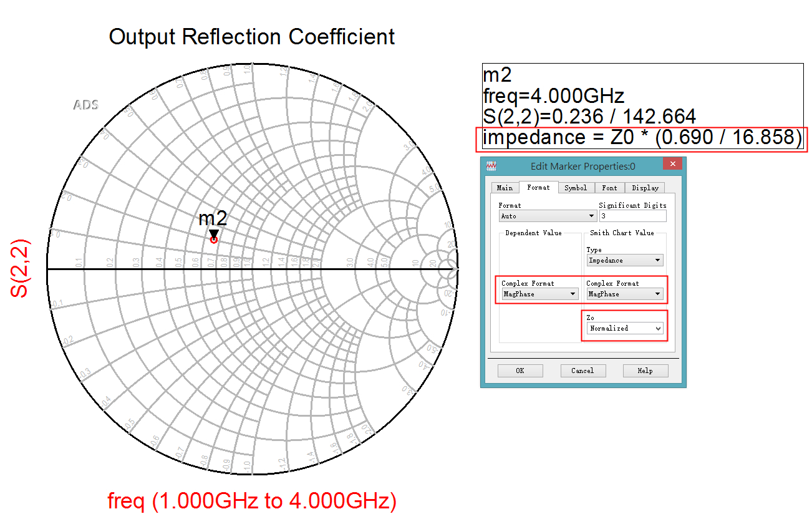The width and height of the screenshot is (812, 519).
Task: Expand the Zo dropdown set to Normalized
Action: [624, 328]
